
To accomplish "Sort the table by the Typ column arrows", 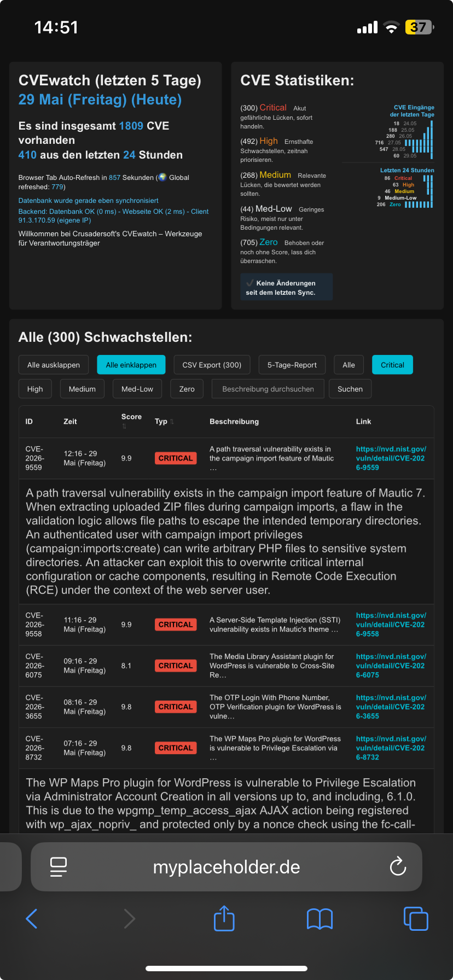I will (172, 422).
